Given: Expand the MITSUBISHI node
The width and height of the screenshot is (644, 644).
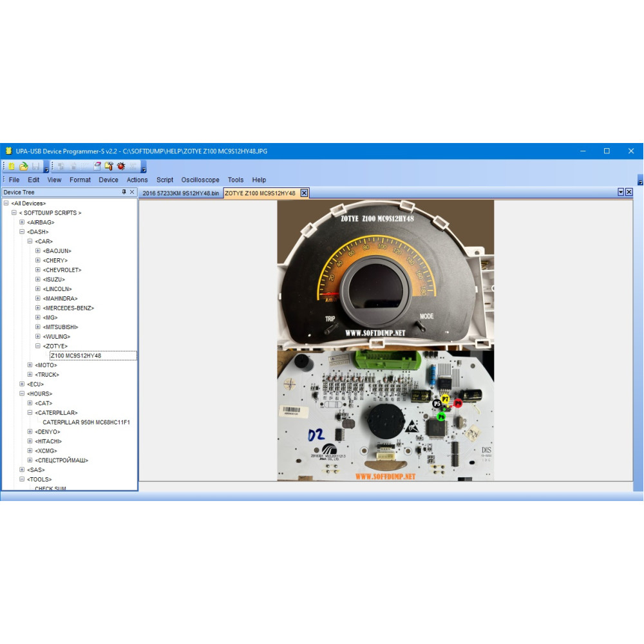Looking at the screenshot, I should tap(38, 327).
